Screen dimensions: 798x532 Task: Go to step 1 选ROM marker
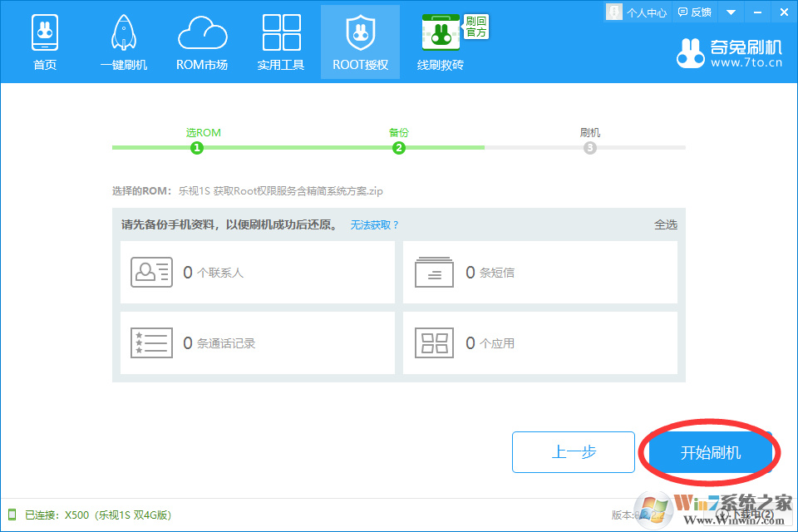tap(197, 148)
